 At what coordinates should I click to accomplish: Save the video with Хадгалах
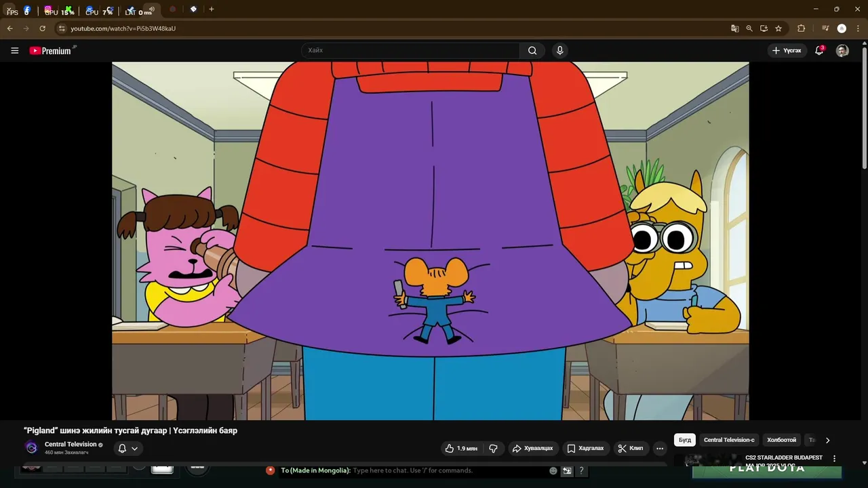point(585,448)
